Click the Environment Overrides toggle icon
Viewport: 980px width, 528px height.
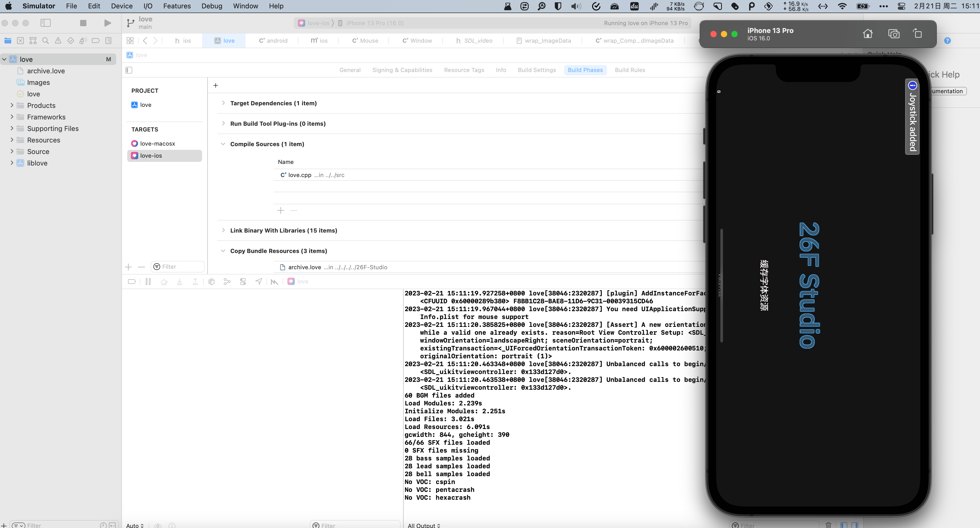coord(243,281)
